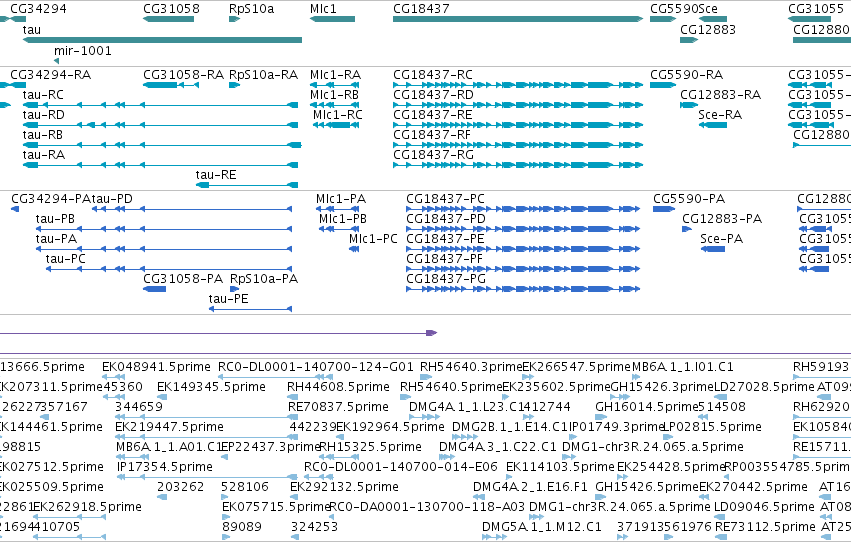851x542 pixels.
Task: Click the tau-RE transcript label
Action: (216, 175)
